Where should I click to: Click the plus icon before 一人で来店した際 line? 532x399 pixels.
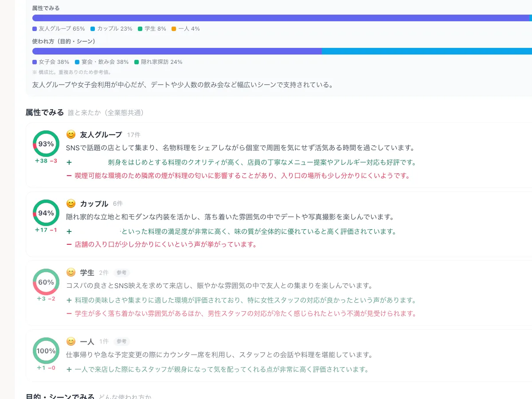click(x=69, y=369)
